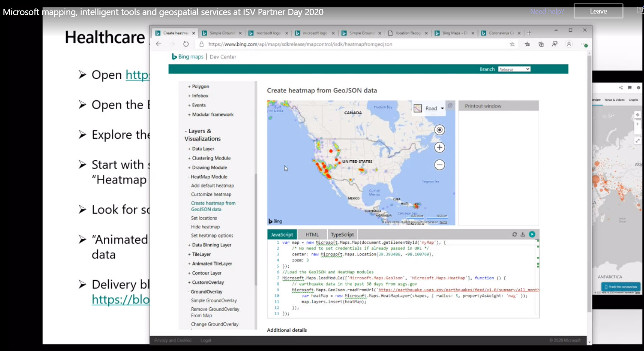Switch to the TypeScript code tab
This screenshot has height=351, width=644.
pyautogui.click(x=342, y=234)
